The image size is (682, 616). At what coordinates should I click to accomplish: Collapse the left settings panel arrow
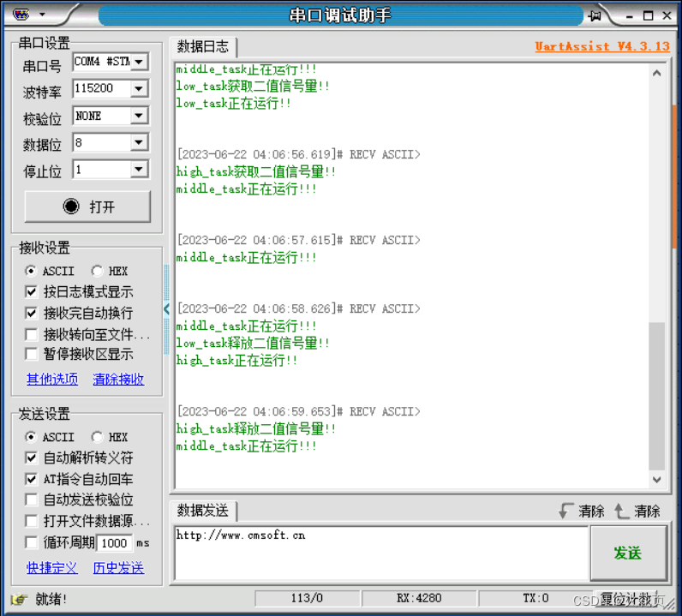tap(166, 309)
